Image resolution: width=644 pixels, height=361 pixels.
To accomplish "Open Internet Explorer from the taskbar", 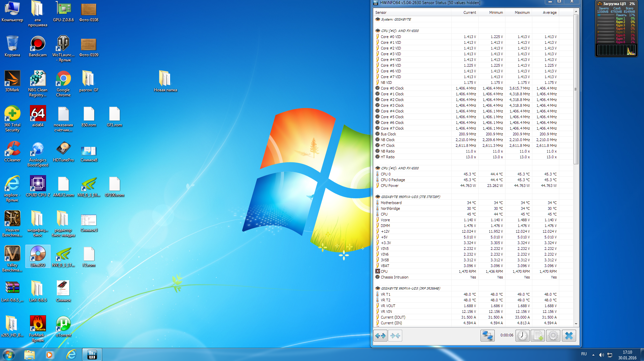I will click(x=71, y=355).
